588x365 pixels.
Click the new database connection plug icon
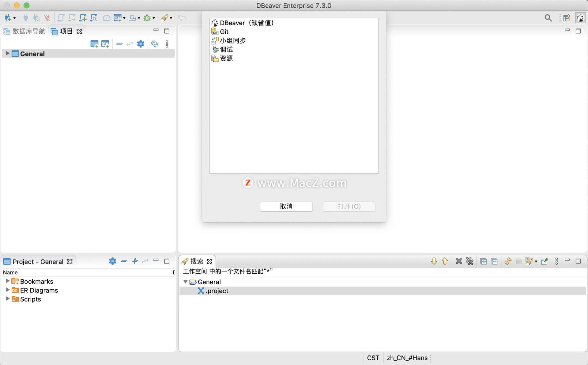click(x=8, y=18)
